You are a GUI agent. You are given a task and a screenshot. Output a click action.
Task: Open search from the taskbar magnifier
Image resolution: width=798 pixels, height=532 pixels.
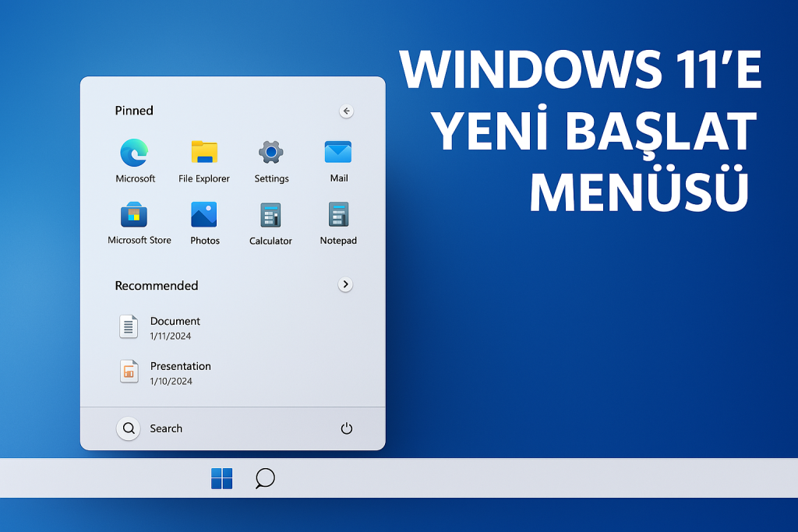265,478
